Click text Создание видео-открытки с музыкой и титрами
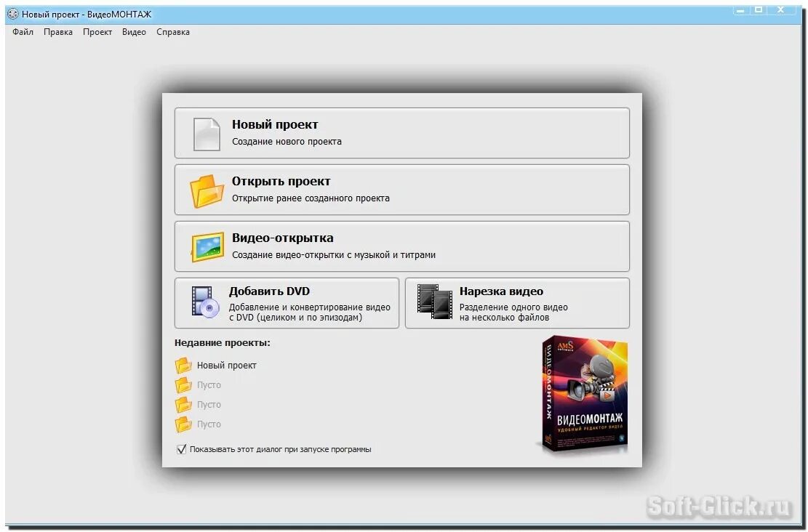Image resolution: width=808 pixels, height=532 pixels. tap(333, 255)
